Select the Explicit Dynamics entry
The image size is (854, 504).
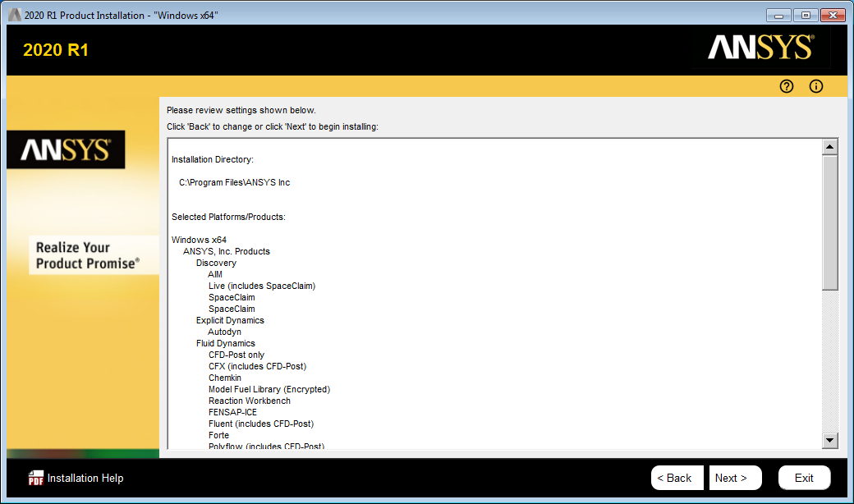pyautogui.click(x=230, y=320)
